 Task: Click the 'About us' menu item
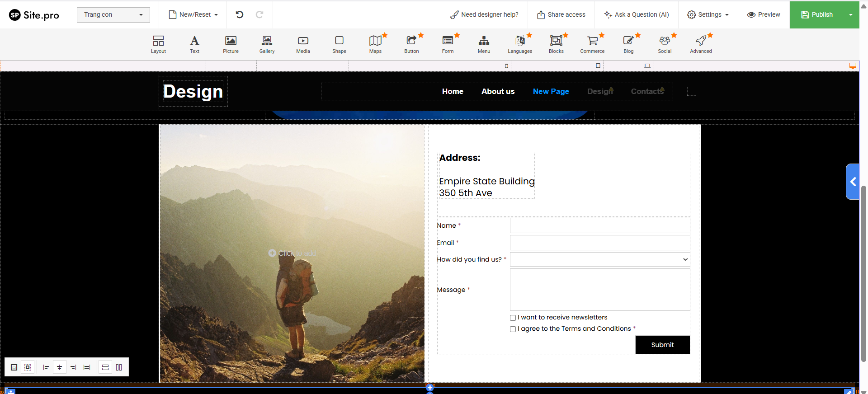(x=498, y=91)
